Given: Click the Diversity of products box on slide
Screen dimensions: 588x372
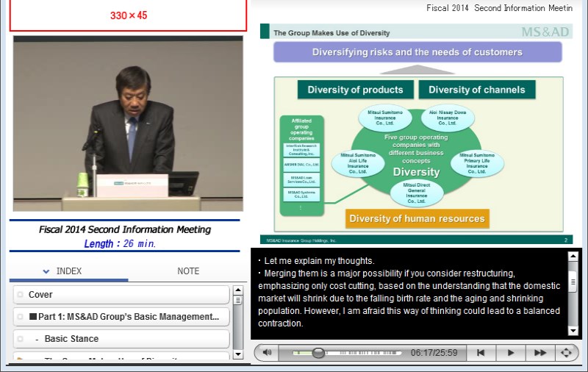Looking at the screenshot, I should pos(355,90).
